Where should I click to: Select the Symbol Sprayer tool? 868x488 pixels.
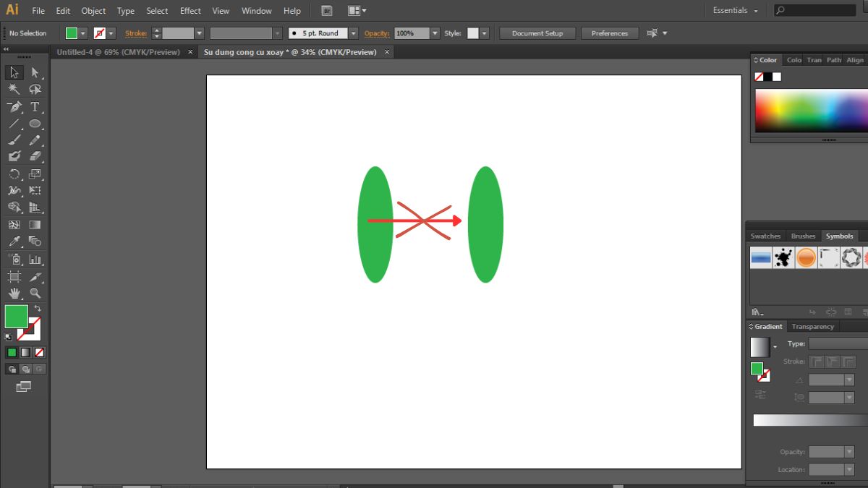pos(14,259)
